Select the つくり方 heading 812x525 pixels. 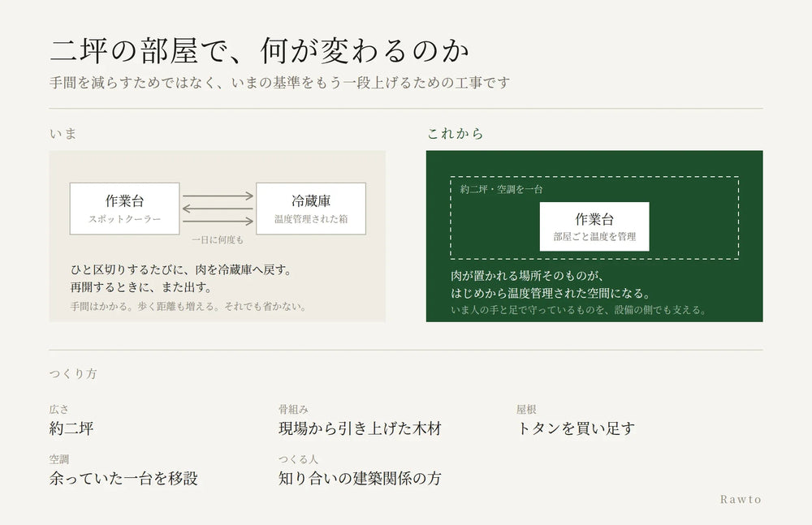pos(73,373)
